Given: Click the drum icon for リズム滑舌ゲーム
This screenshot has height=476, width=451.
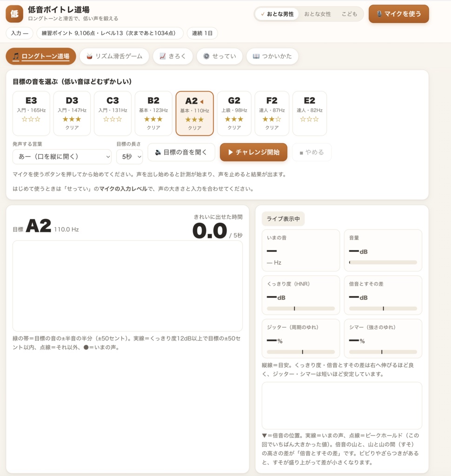Looking at the screenshot, I should (x=89, y=56).
